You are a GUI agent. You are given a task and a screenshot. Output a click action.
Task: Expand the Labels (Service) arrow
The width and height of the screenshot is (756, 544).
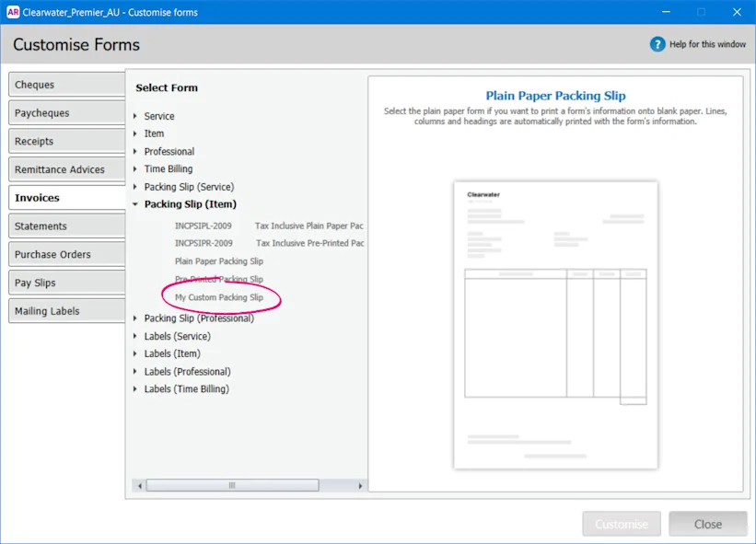point(135,336)
